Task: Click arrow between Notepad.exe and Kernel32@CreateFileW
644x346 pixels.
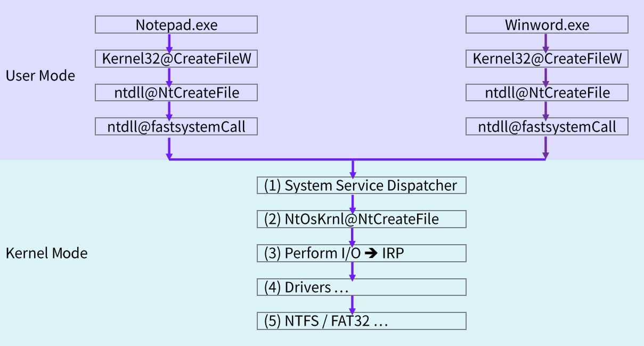Action: tap(169, 43)
